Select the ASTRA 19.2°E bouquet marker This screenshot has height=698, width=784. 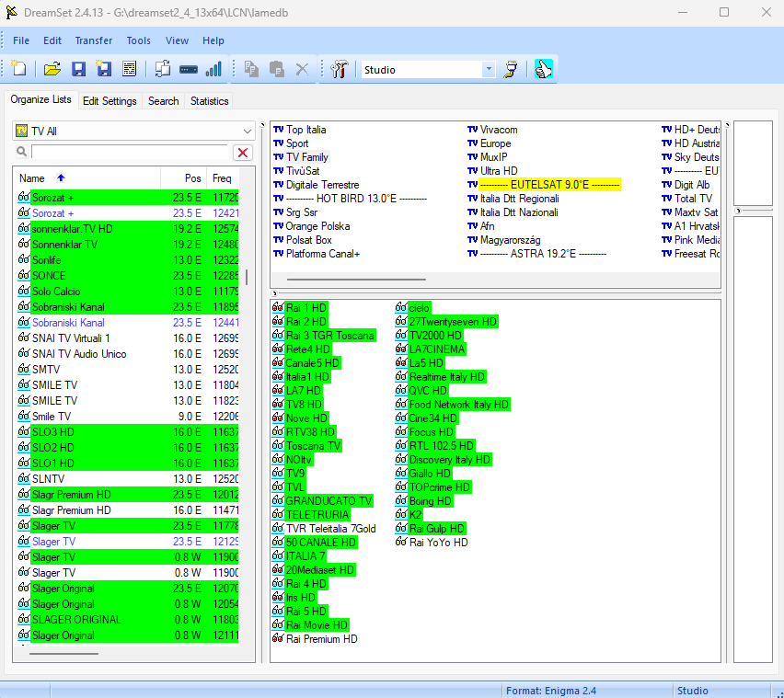(x=537, y=253)
